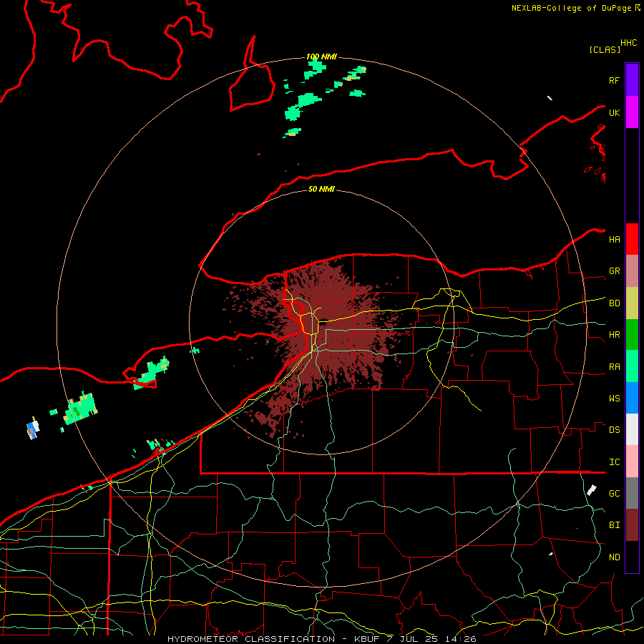This screenshot has height=644, width=644.
Task: Click the 'RA' legend label
Action: tap(614, 367)
